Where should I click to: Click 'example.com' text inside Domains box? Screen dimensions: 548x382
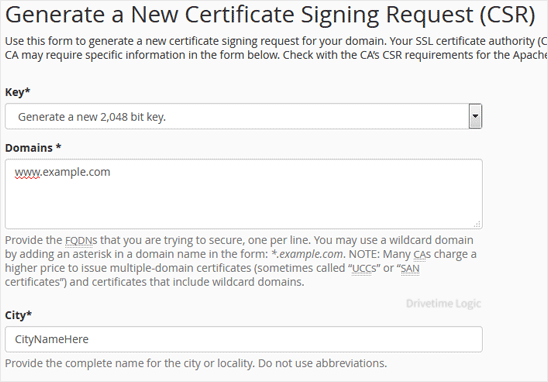76,172
